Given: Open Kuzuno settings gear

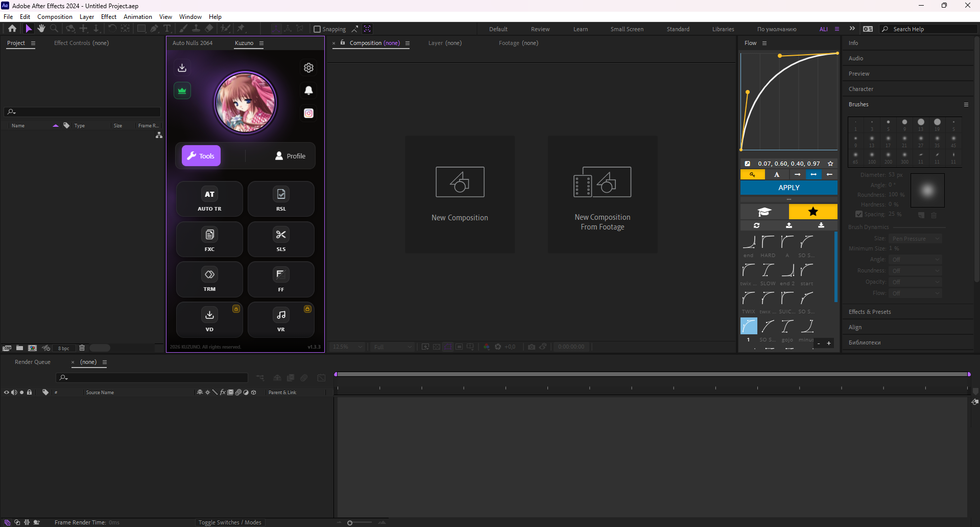Looking at the screenshot, I should coord(308,67).
